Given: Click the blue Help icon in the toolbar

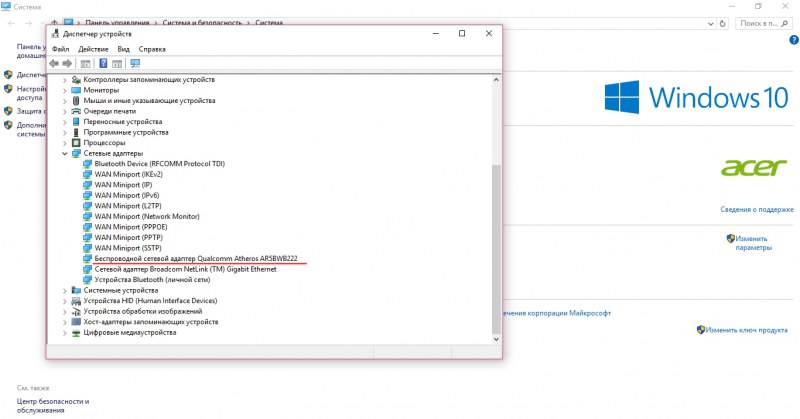Looking at the screenshot, I should [103, 63].
